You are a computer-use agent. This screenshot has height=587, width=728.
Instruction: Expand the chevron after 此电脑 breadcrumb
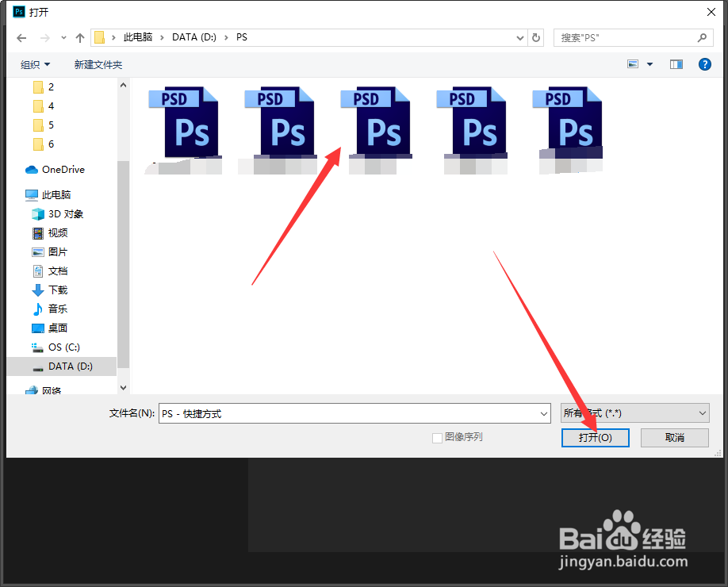(x=162, y=37)
